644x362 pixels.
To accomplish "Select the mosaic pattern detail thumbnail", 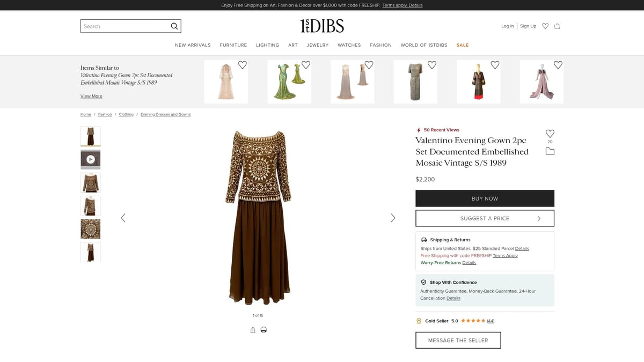I will (x=91, y=228).
